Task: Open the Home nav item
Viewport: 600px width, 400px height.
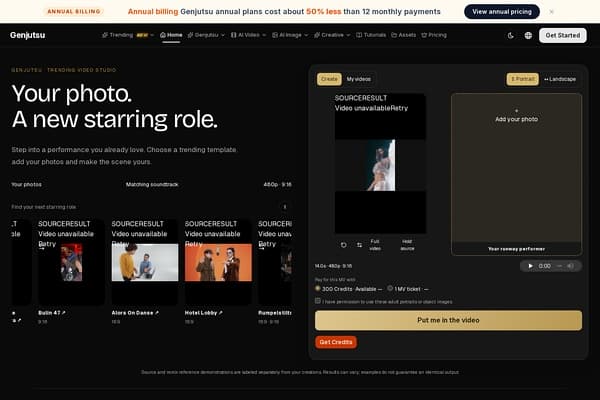Action: (x=171, y=35)
